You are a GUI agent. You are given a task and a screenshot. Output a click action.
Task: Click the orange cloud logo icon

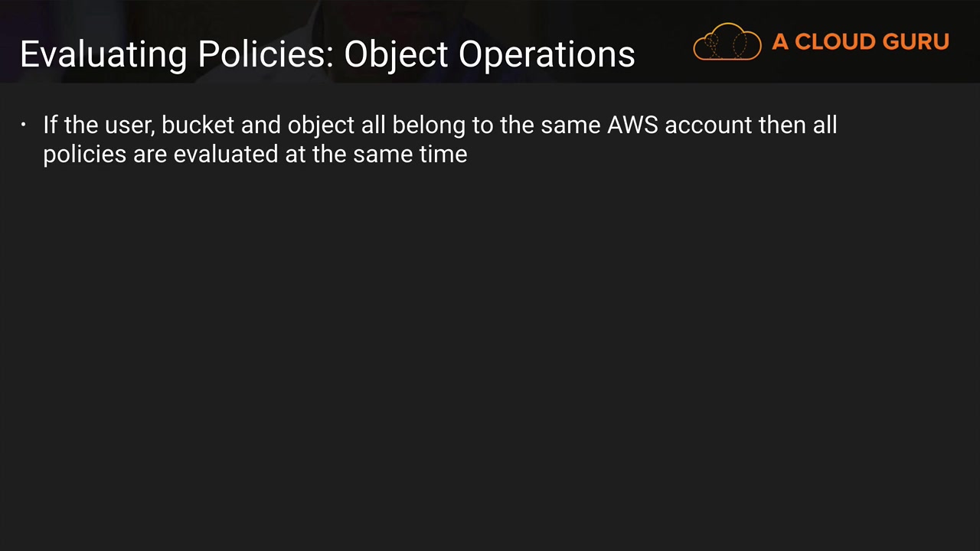(x=727, y=42)
